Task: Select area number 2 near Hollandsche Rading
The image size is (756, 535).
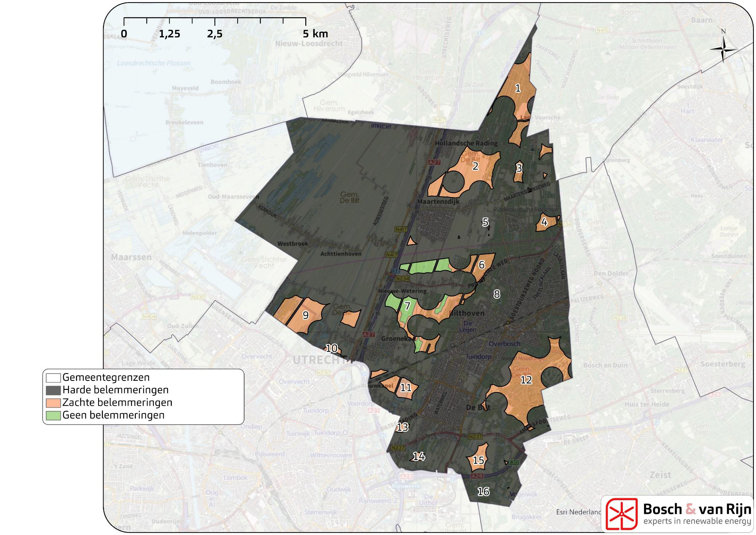Action: pyautogui.click(x=475, y=166)
